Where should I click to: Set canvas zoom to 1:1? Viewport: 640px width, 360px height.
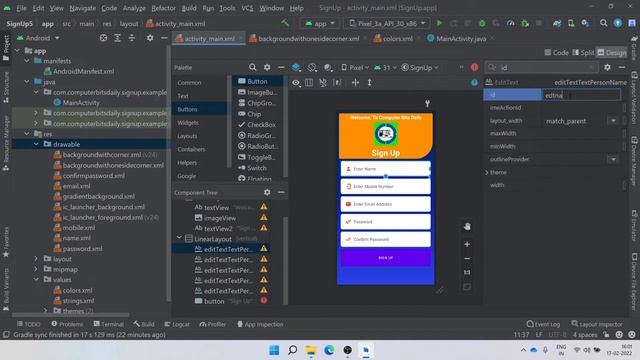tap(467, 273)
